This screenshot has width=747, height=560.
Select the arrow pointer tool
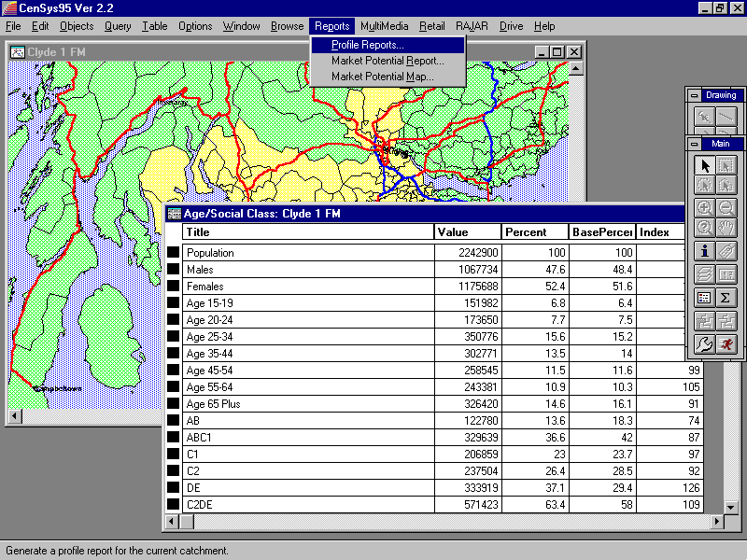tap(705, 165)
